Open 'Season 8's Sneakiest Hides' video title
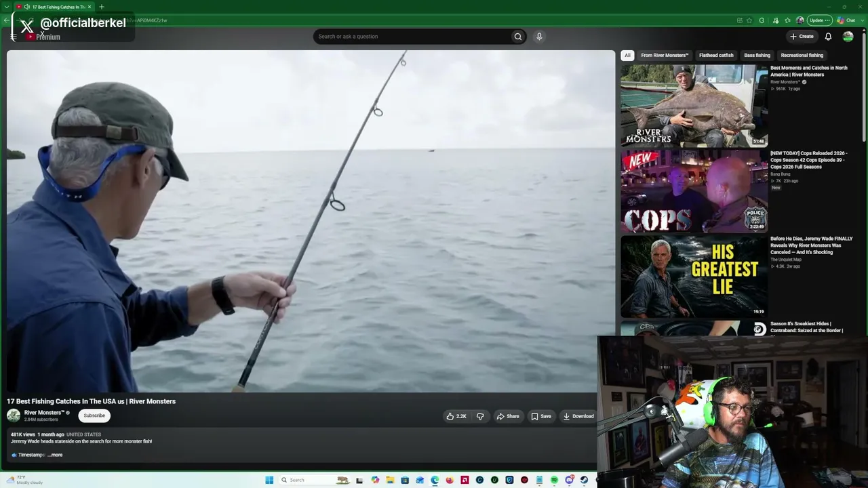This screenshot has width=868, height=488. (806, 327)
